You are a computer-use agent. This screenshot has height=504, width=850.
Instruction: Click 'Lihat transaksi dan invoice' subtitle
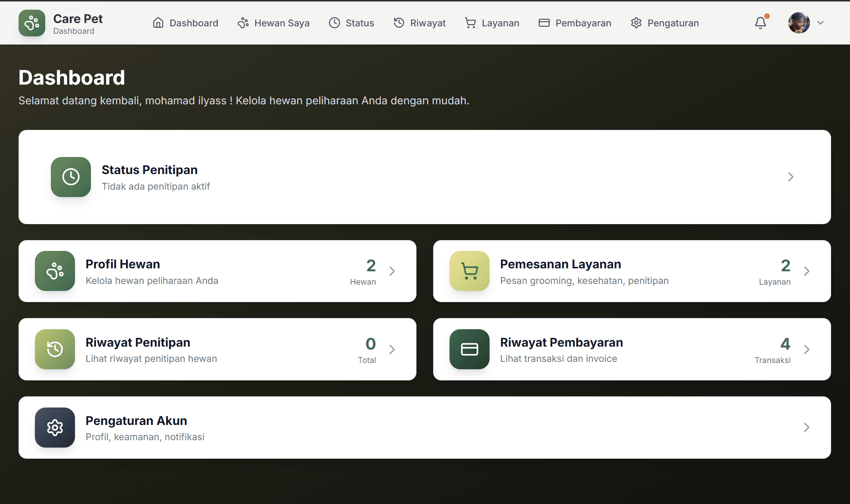[x=559, y=359]
